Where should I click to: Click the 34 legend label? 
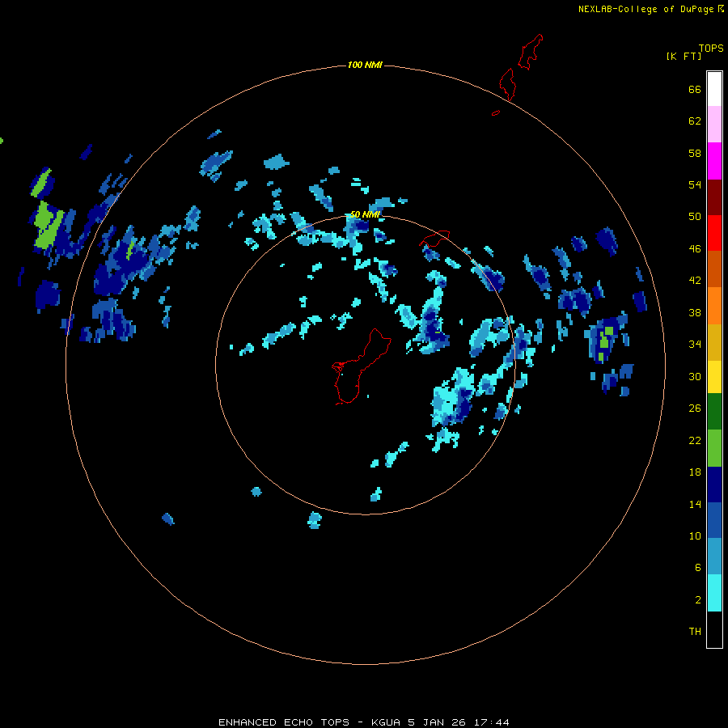[695, 344]
